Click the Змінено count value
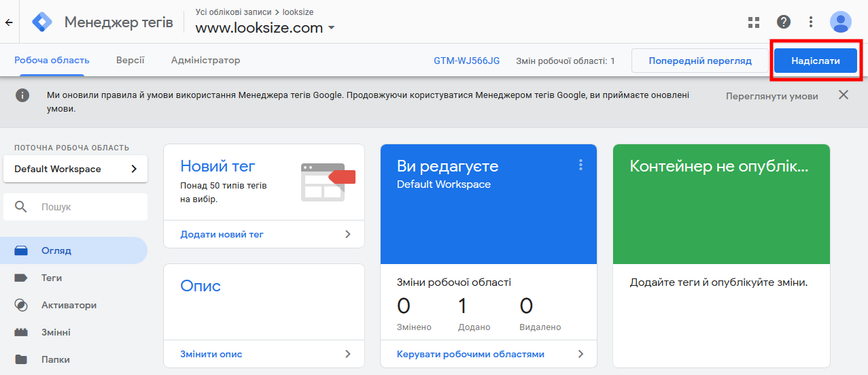Viewport: 868px width, 375px height. pos(404,306)
